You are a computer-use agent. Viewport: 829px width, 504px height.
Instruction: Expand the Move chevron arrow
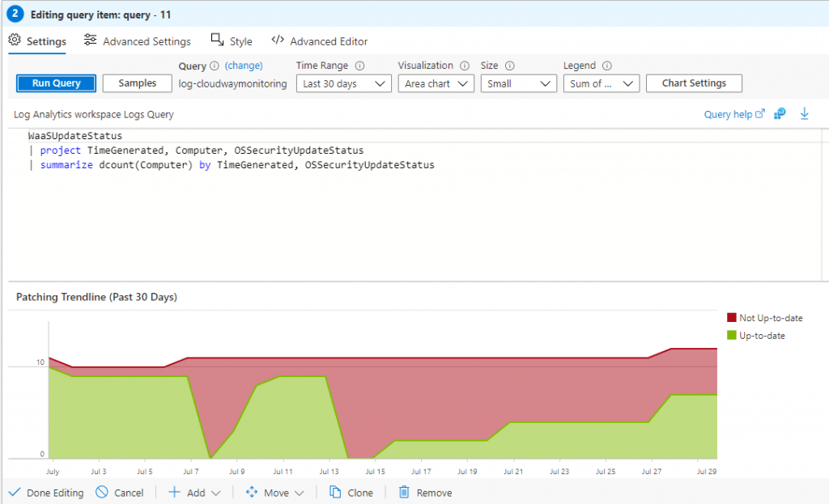[x=300, y=493]
